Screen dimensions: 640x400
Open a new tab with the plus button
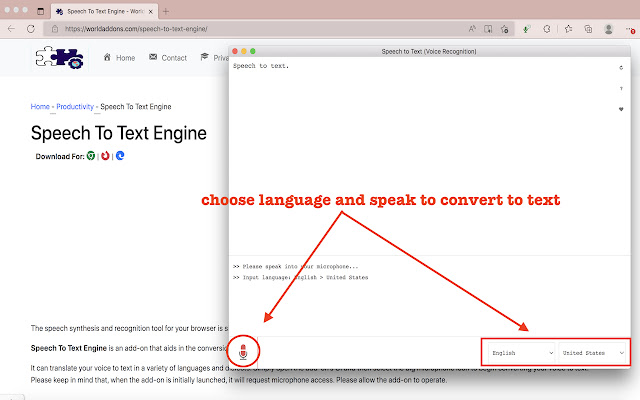[x=166, y=11]
